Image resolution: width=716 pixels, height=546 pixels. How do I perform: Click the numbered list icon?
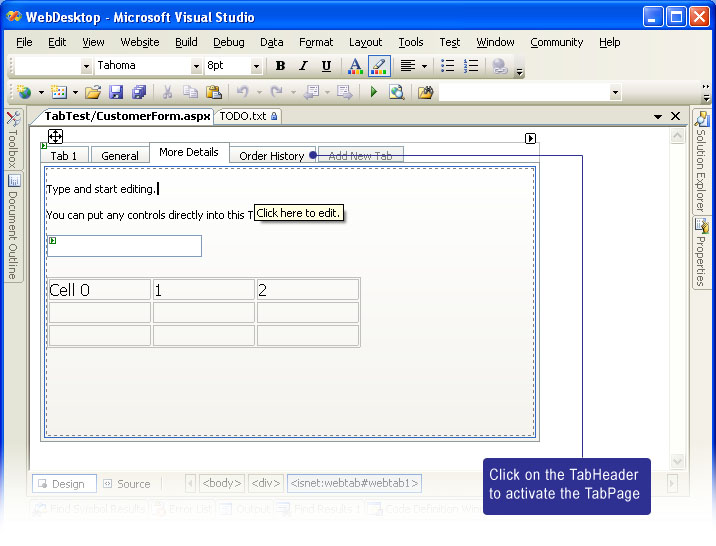[x=472, y=66]
